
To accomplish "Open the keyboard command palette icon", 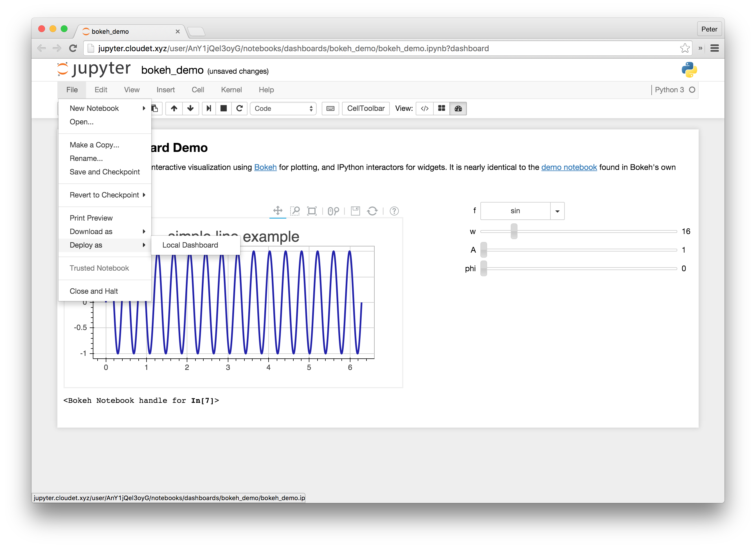I will pos(330,108).
